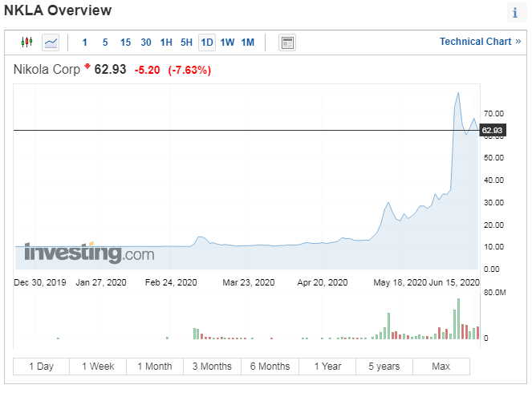
Task: Show the 5 years range
Action: click(x=384, y=367)
